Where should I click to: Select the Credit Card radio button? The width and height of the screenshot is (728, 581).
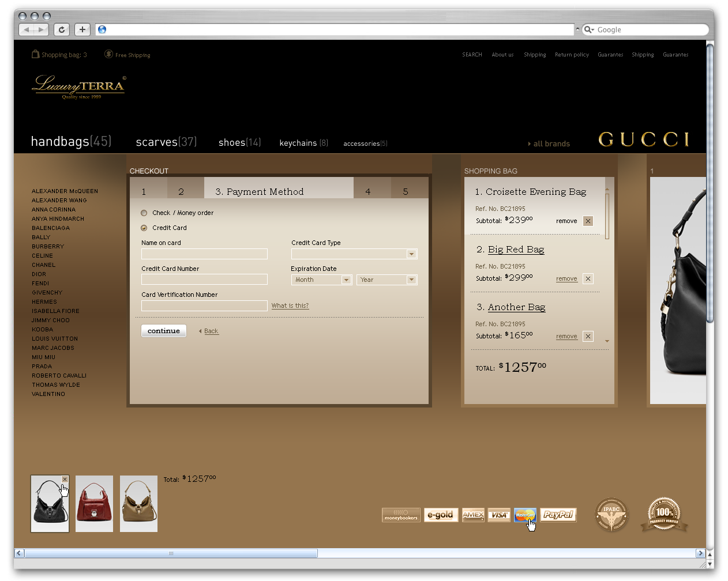point(144,228)
